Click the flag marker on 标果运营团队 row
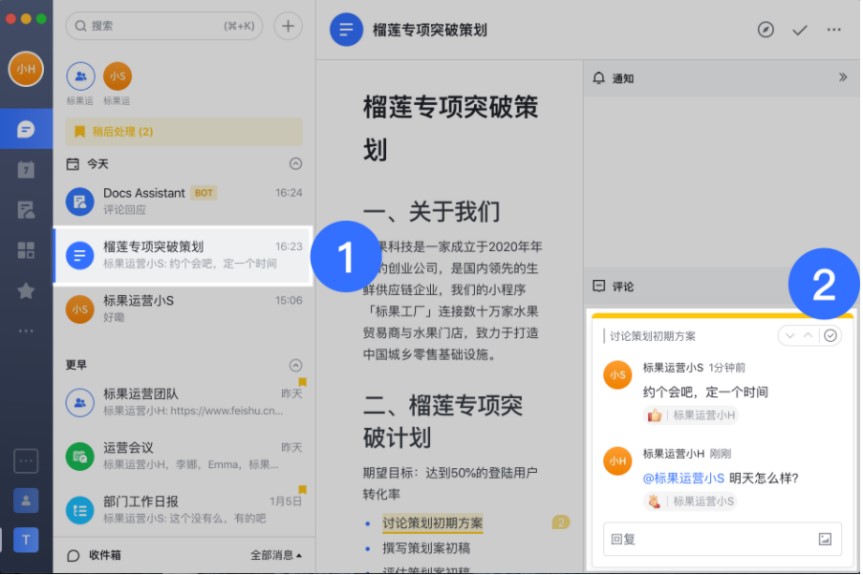863x575 pixels. click(x=302, y=382)
